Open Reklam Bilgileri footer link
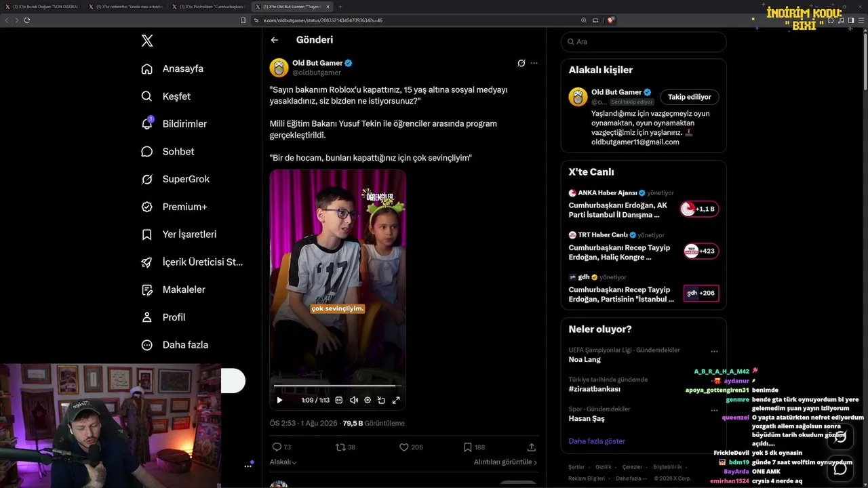The height and width of the screenshot is (488, 868). 587,479
